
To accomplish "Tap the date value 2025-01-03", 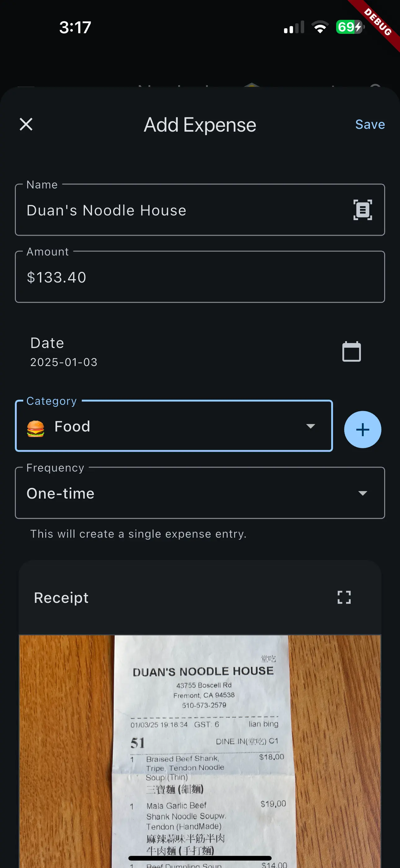I will (x=64, y=362).
